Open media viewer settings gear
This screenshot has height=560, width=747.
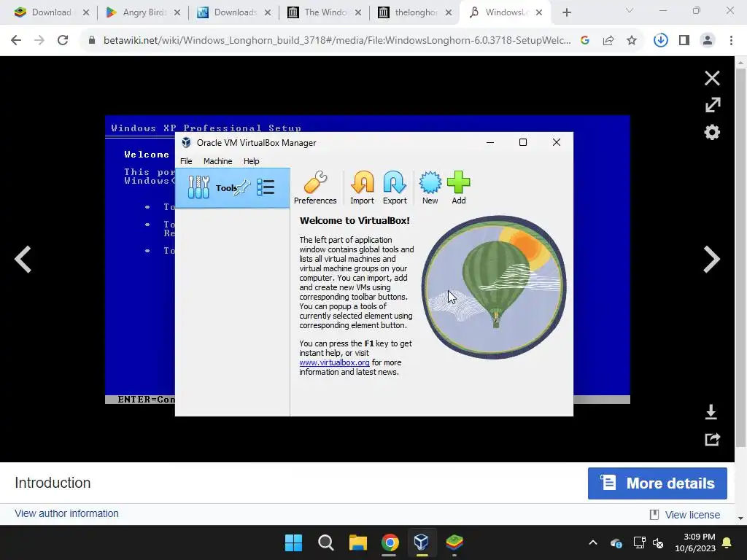coord(712,132)
